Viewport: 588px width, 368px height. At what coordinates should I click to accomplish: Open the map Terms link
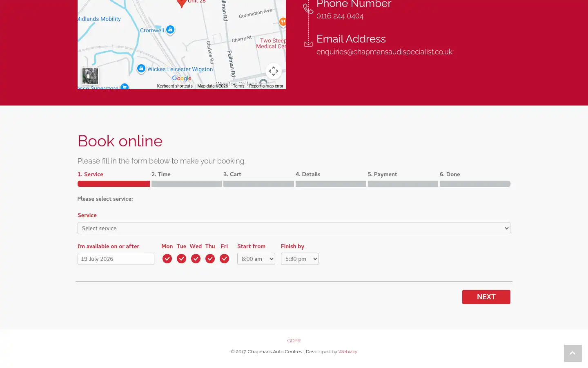[x=238, y=86]
